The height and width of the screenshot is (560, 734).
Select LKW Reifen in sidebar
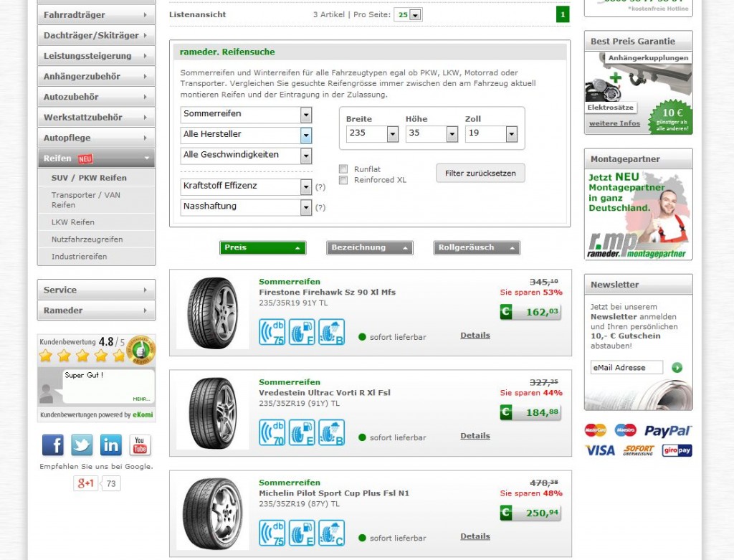click(x=73, y=222)
